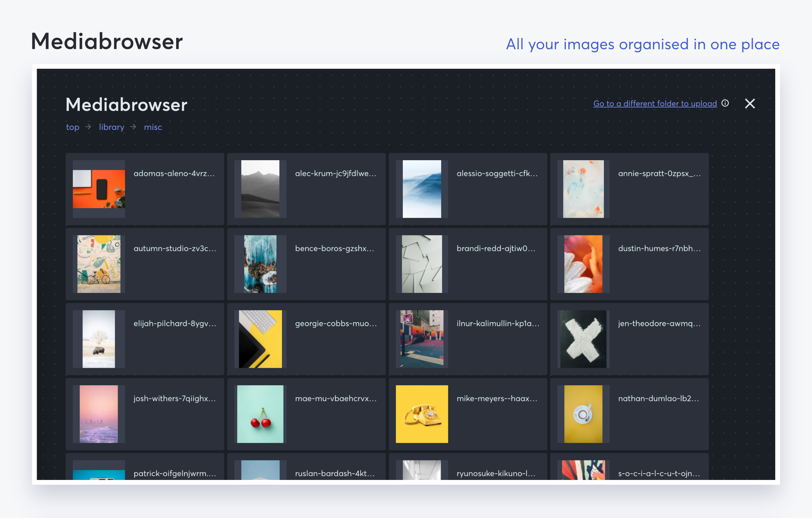Choose the alessio-soggetti blue misty mountains image

(x=422, y=189)
